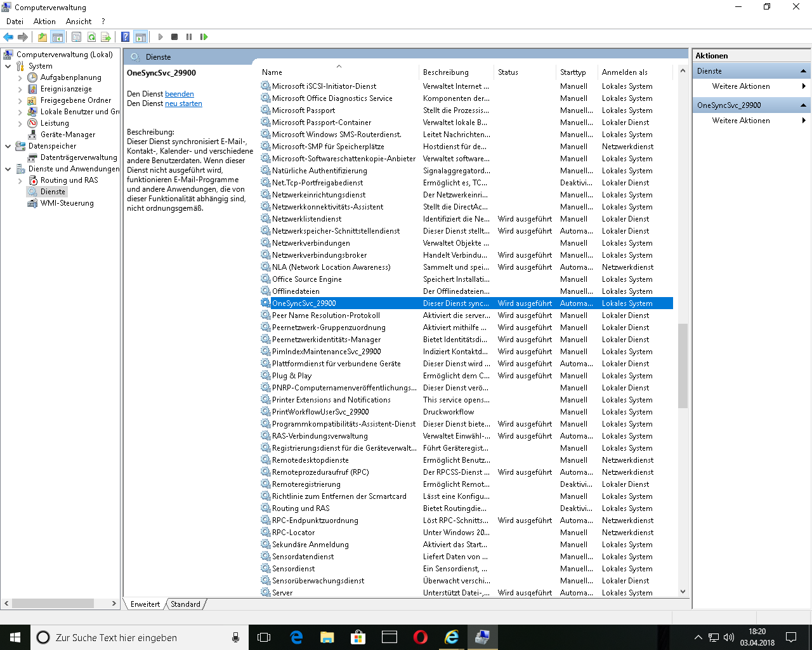The width and height of the screenshot is (812, 650).
Task: Open Opera browser from the taskbar
Action: (x=420, y=637)
